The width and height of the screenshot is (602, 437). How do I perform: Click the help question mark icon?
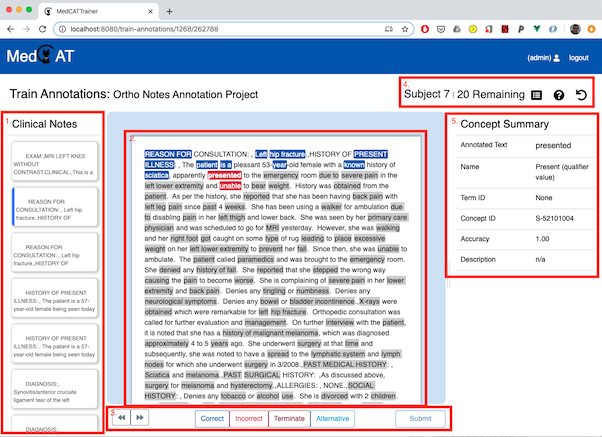[x=558, y=95]
